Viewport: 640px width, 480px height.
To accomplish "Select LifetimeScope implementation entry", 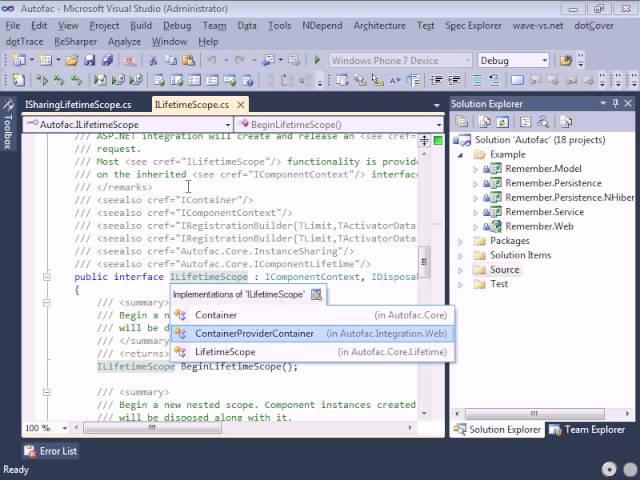I will 312,352.
